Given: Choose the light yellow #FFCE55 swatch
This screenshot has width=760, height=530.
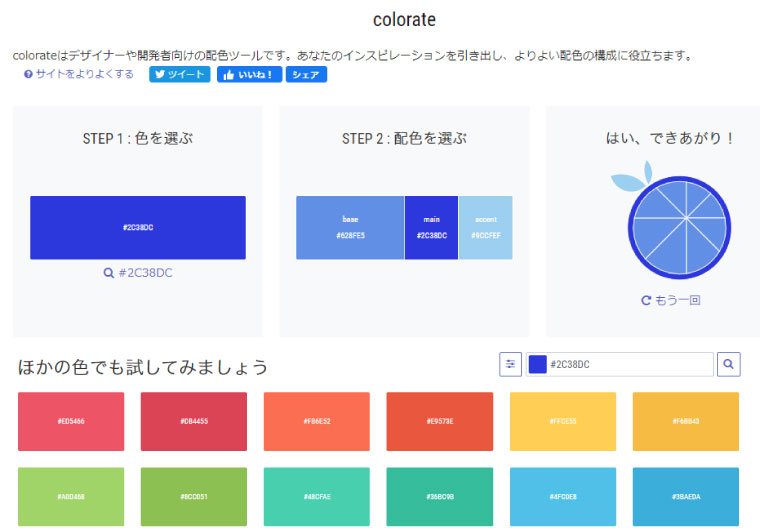Looking at the screenshot, I should point(563,421).
